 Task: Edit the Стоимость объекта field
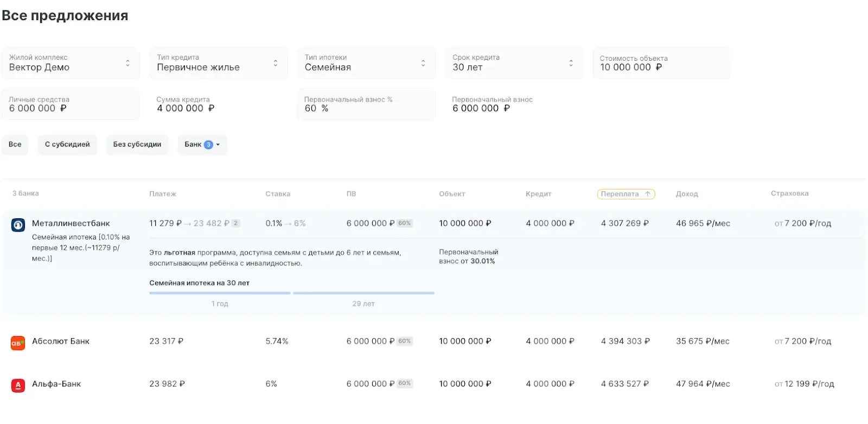pyautogui.click(x=662, y=63)
